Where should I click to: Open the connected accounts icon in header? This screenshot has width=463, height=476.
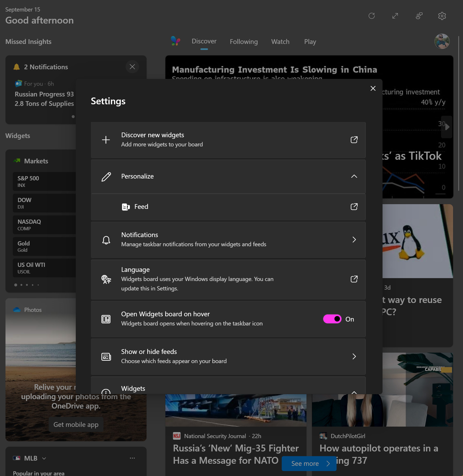pyautogui.click(x=419, y=16)
